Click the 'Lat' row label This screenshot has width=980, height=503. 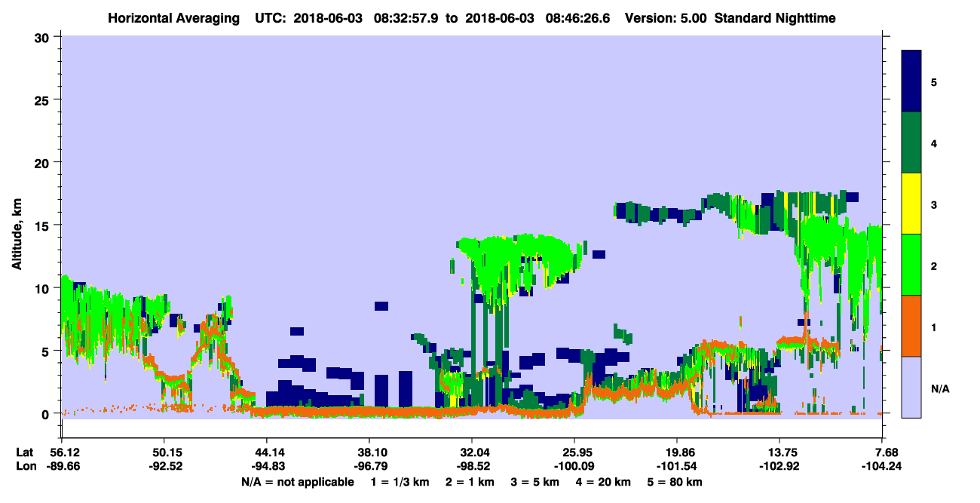[x=25, y=452]
